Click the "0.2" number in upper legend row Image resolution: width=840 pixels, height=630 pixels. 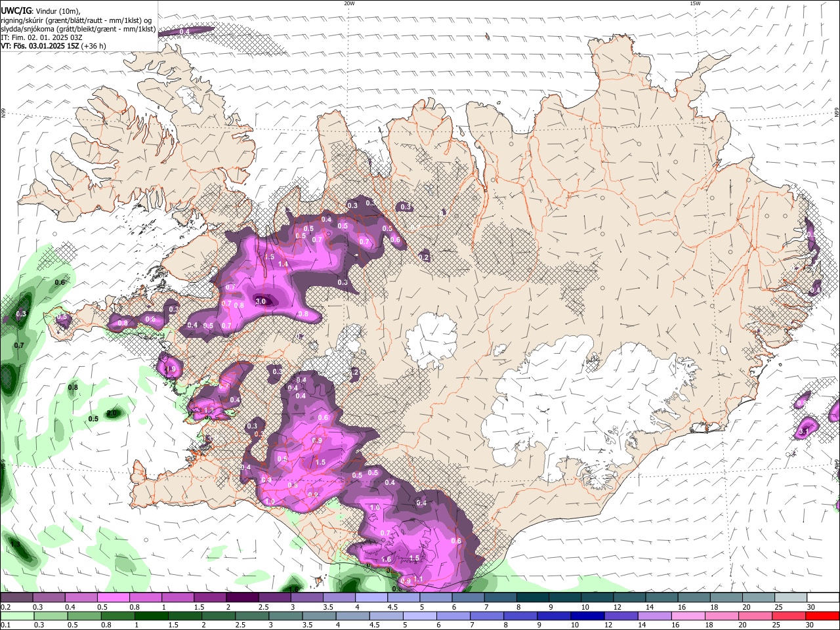click(5, 607)
